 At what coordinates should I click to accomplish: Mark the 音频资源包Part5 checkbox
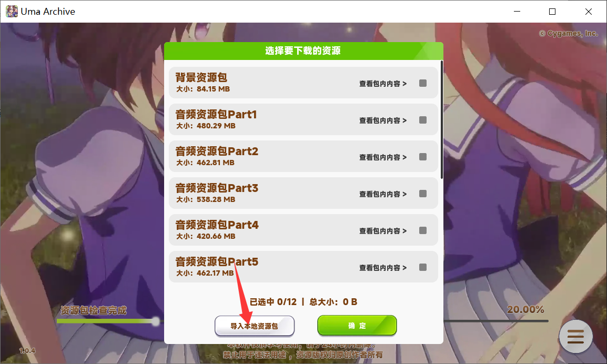(x=423, y=267)
